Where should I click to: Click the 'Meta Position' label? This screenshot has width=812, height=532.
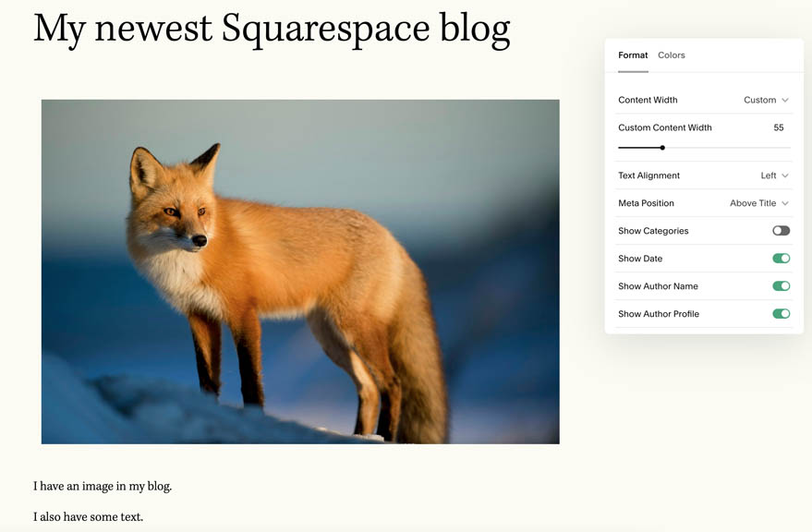tap(646, 203)
